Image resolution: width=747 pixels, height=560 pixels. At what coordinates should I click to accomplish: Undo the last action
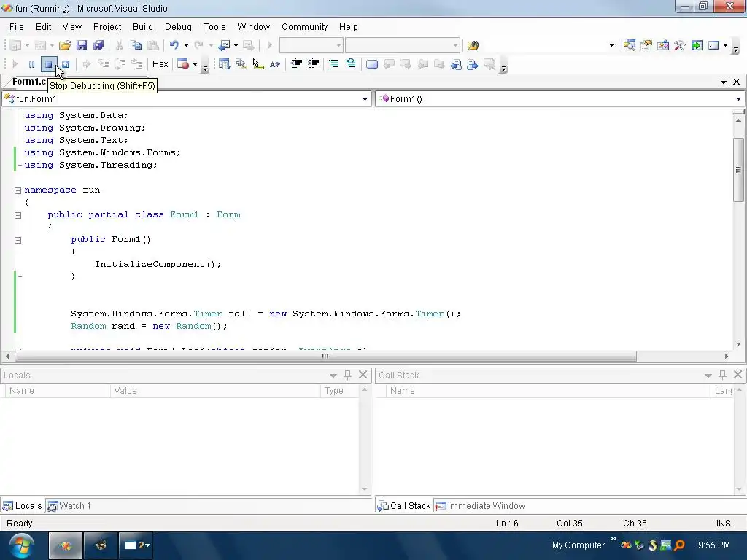click(x=174, y=45)
